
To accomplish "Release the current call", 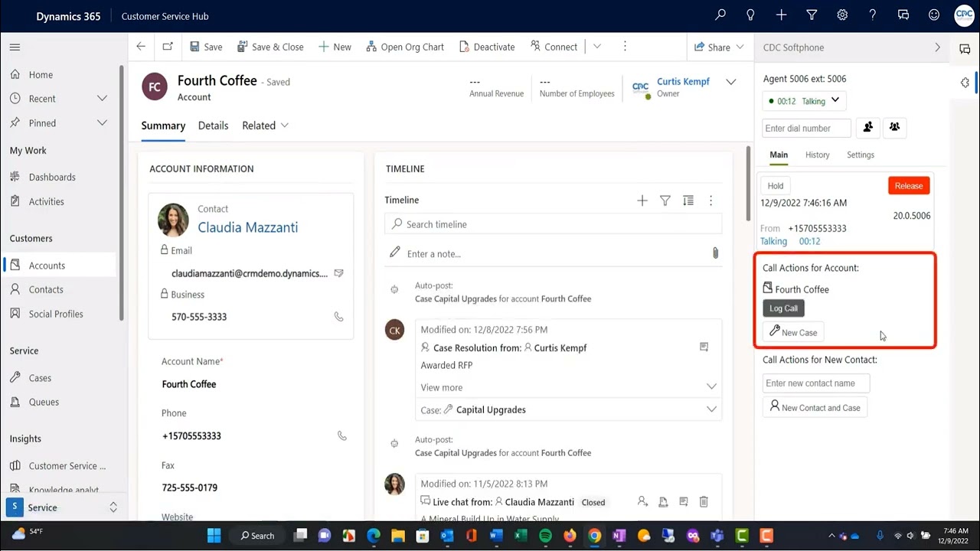I will click(909, 186).
